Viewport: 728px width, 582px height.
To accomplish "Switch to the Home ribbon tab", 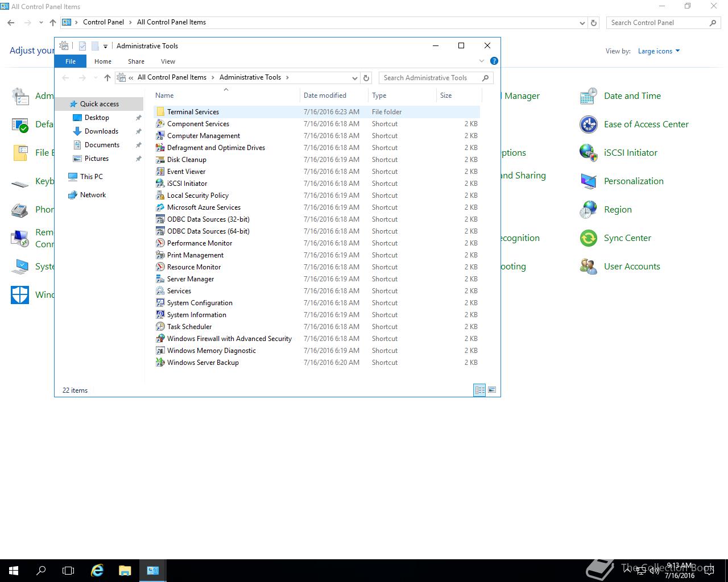I will click(103, 61).
